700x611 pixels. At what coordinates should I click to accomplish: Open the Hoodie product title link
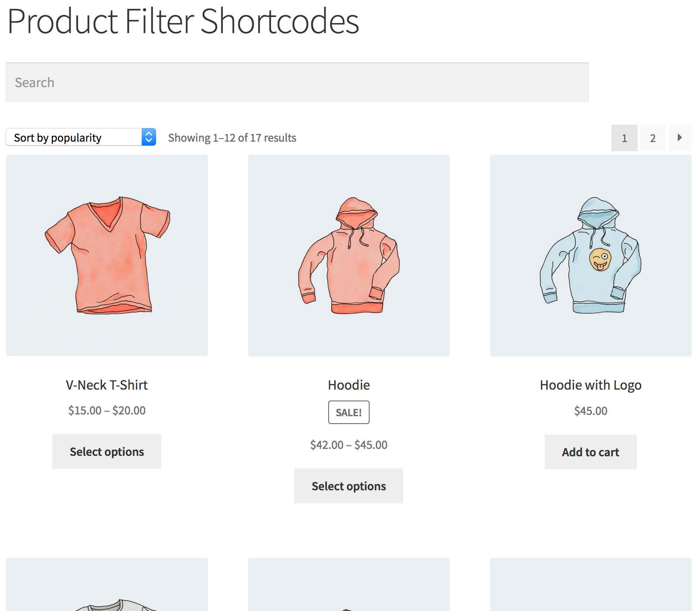(348, 385)
